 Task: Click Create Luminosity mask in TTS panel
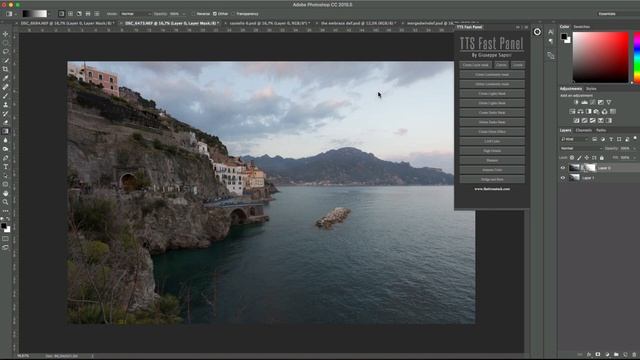[492, 75]
